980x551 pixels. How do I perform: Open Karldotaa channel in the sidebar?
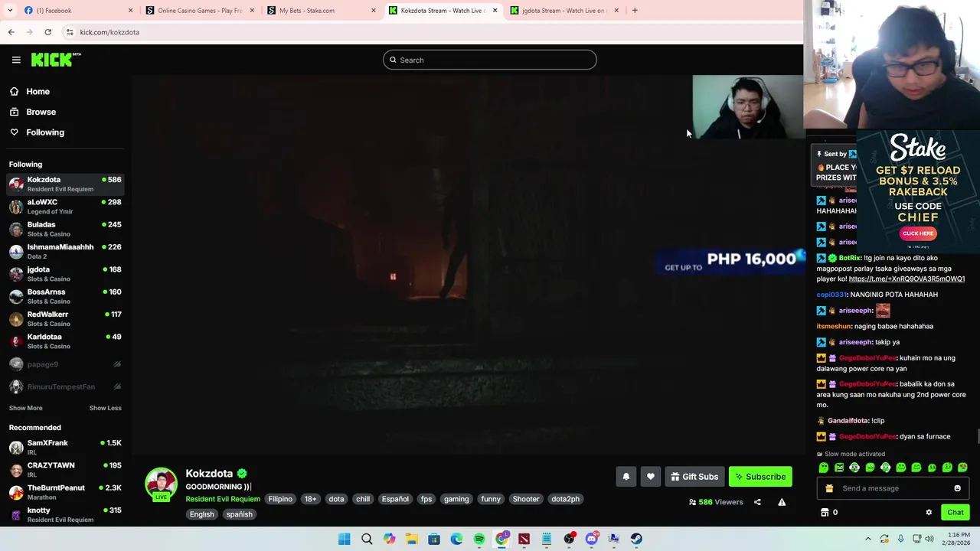click(x=65, y=341)
